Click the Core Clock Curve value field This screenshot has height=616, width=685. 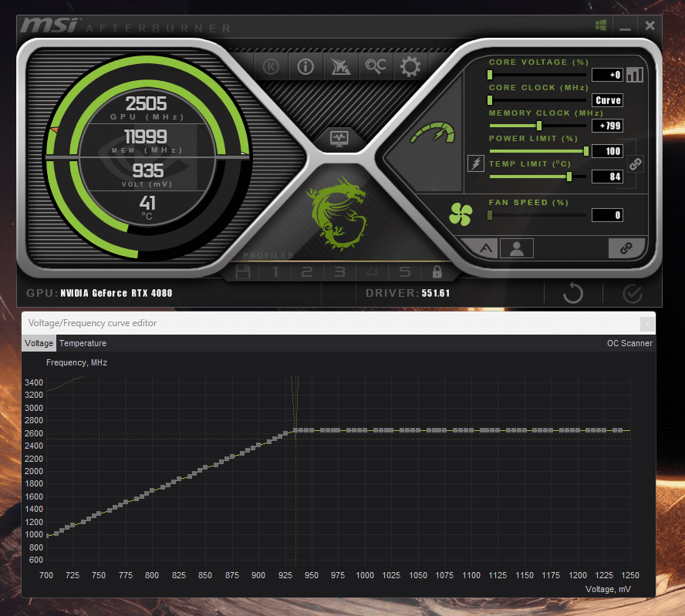point(607,100)
